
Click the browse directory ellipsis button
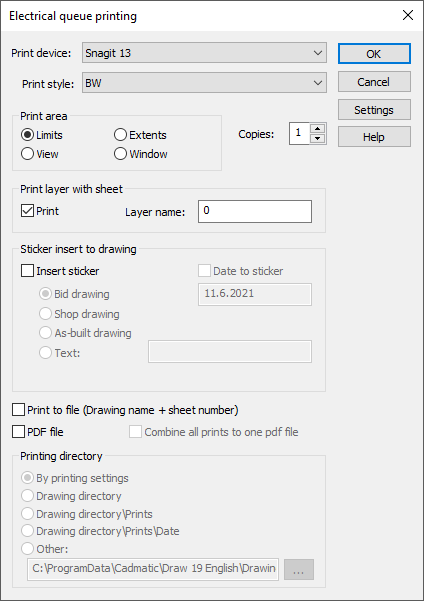click(299, 570)
